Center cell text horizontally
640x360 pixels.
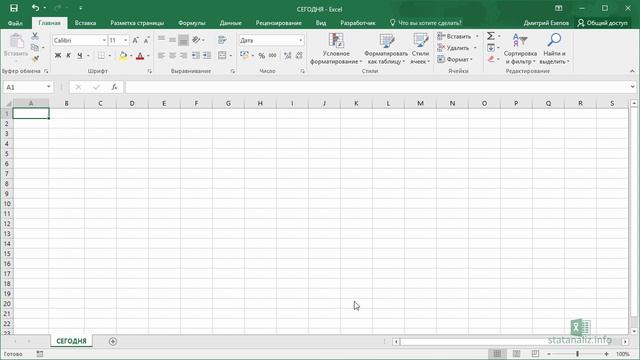point(172,56)
